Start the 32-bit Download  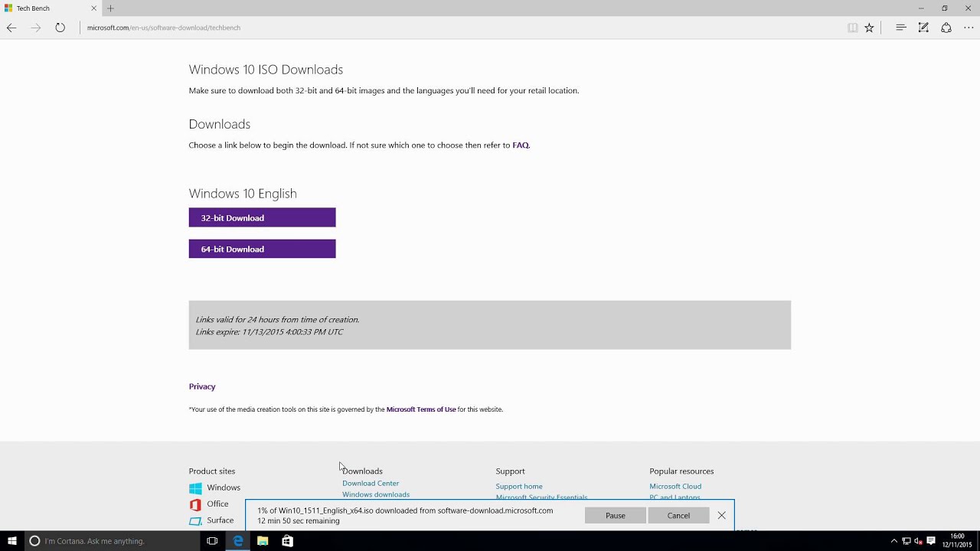click(x=262, y=217)
